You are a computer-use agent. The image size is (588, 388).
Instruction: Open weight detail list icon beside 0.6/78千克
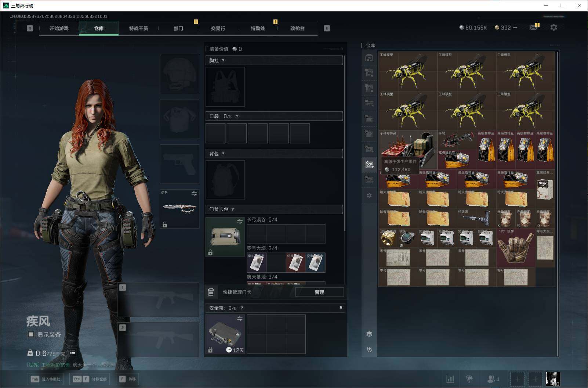pyautogui.click(x=73, y=353)
